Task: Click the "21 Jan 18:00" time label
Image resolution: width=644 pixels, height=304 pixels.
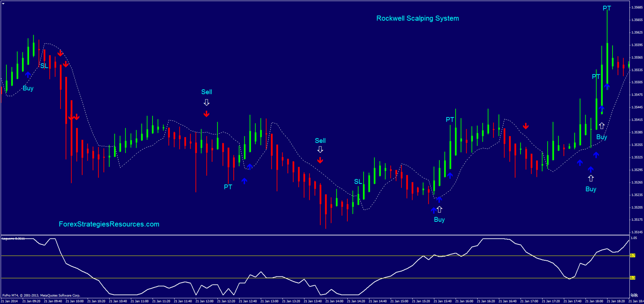Action: click(594, 301)
